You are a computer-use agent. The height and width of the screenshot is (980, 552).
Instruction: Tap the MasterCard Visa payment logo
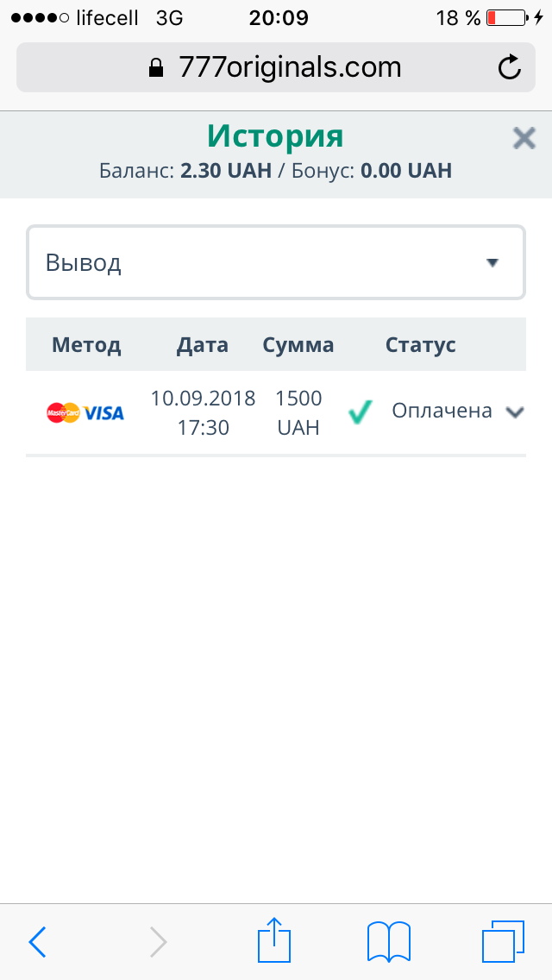coord(85,412)
